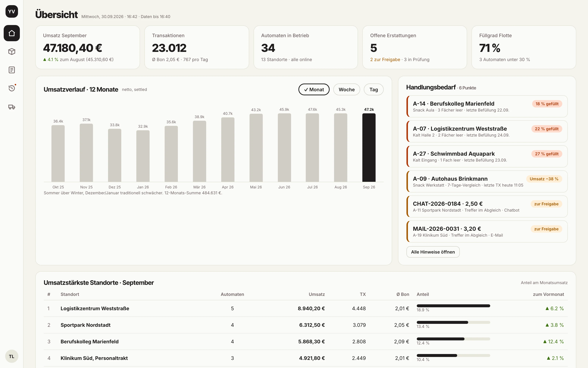
Task: Click the Umsatz September card
Action: click(87, 47)
